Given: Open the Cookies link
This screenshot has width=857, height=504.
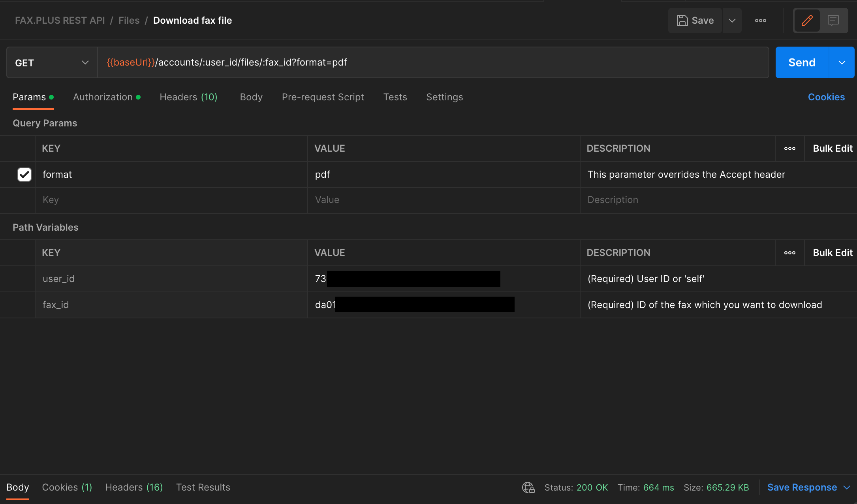Looking at the screenshot, I should click(x=826, y=97).
